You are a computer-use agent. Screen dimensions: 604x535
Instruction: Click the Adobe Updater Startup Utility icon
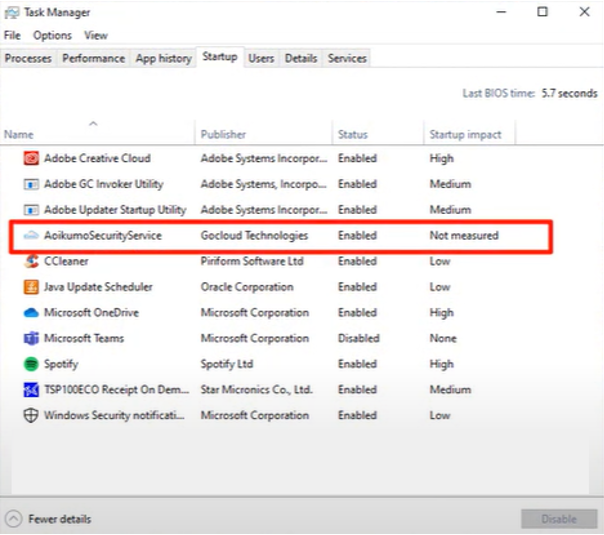coord(31,210)
